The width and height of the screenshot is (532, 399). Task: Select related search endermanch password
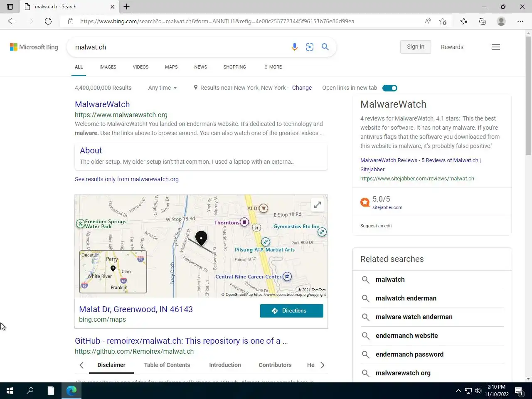point(409,355)
